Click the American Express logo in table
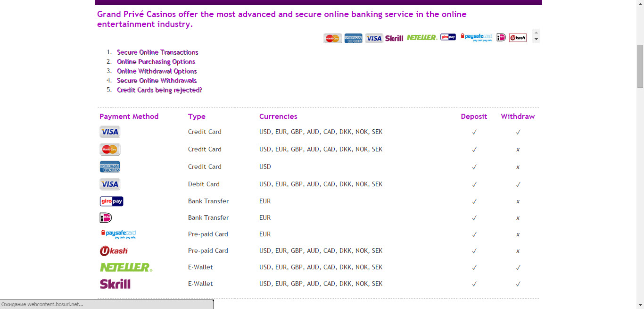644x309 pixels. (110, 167)
